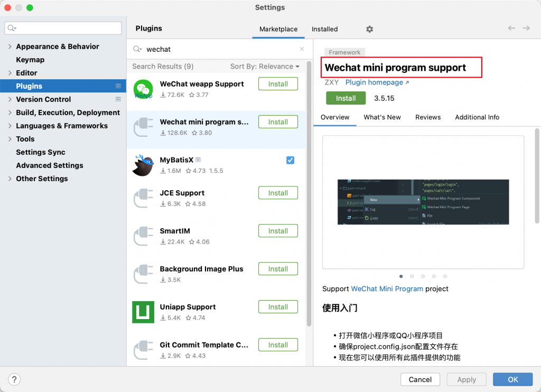Screen dimensions: 541x392
Task: Follow the WeChat Mini Program link
Action: click(x=387, y=288)
